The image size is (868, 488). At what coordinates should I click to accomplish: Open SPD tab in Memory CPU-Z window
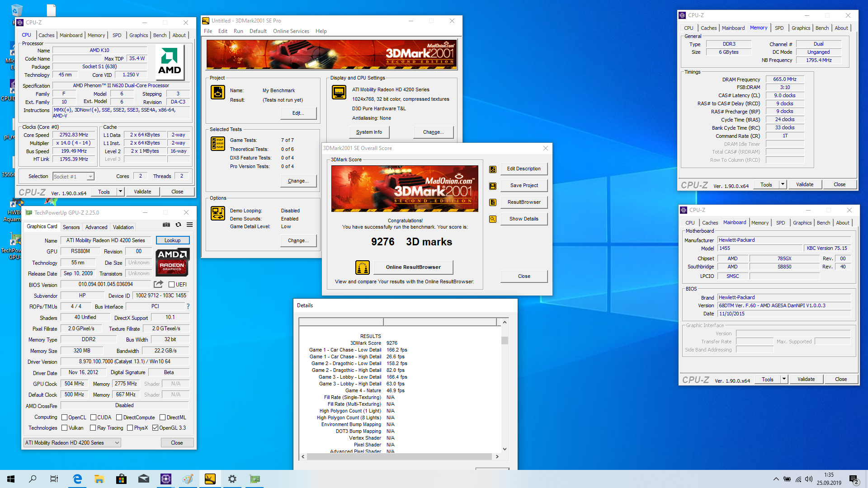click(x=779, y=28)
